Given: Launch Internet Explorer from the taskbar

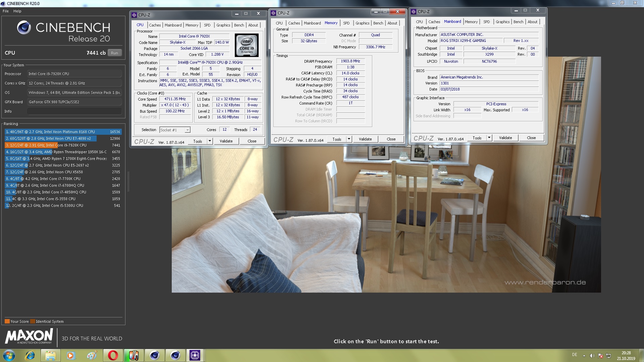Looking at the screenshot, I should tap(30, 355).
